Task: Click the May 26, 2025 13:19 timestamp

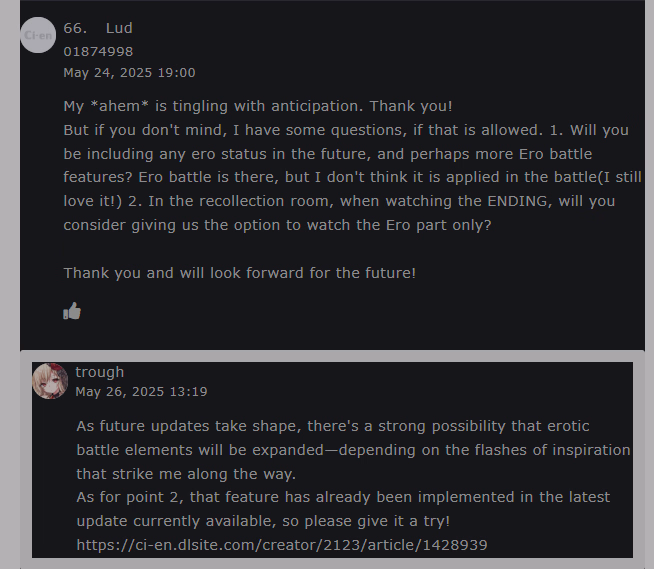Action: pyautogui.click(x=141, y=391)
